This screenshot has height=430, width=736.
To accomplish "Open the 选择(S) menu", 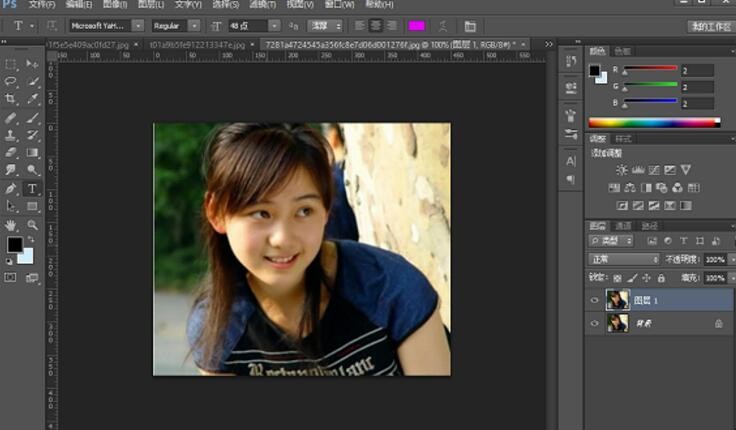I will pyautogui.click(x=225, y=5).
